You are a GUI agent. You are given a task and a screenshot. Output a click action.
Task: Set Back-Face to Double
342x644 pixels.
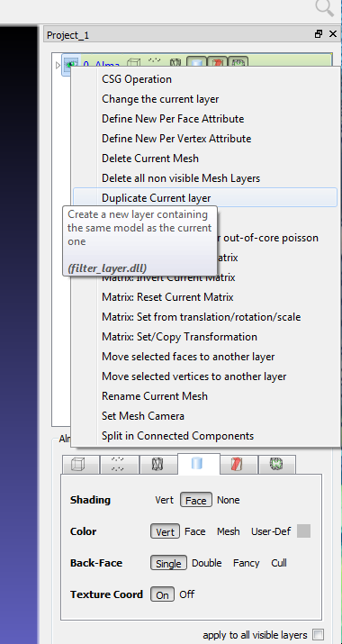(206, 563)
